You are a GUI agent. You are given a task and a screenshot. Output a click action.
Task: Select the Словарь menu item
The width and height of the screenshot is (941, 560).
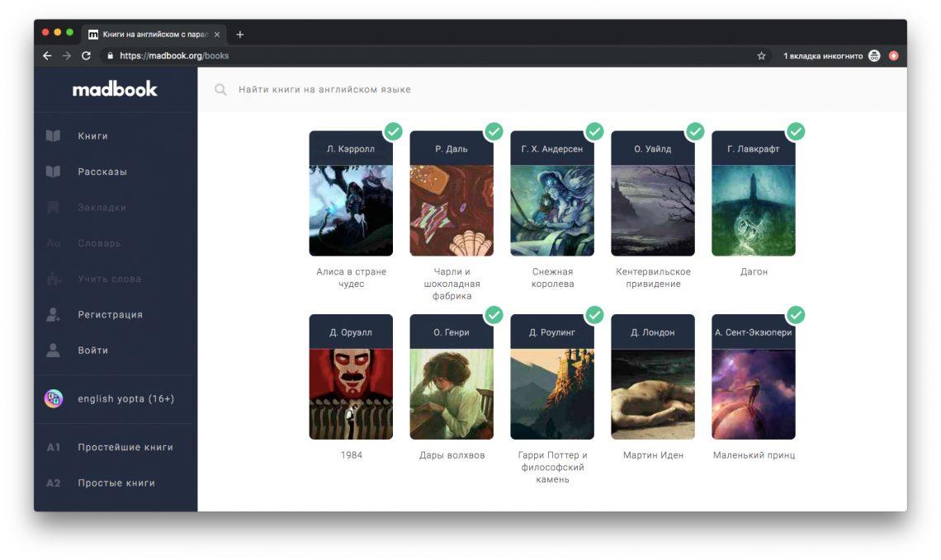pos(100,242)
